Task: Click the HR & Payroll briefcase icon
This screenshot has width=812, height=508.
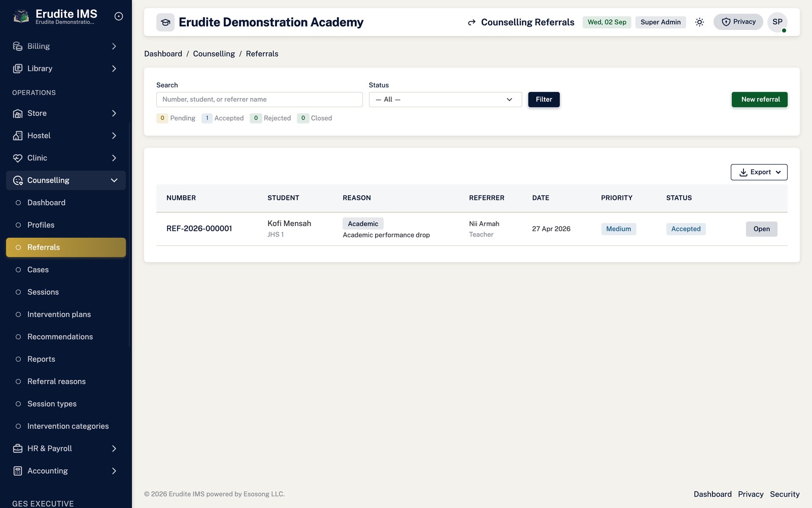Action: [x=18, y=449]
